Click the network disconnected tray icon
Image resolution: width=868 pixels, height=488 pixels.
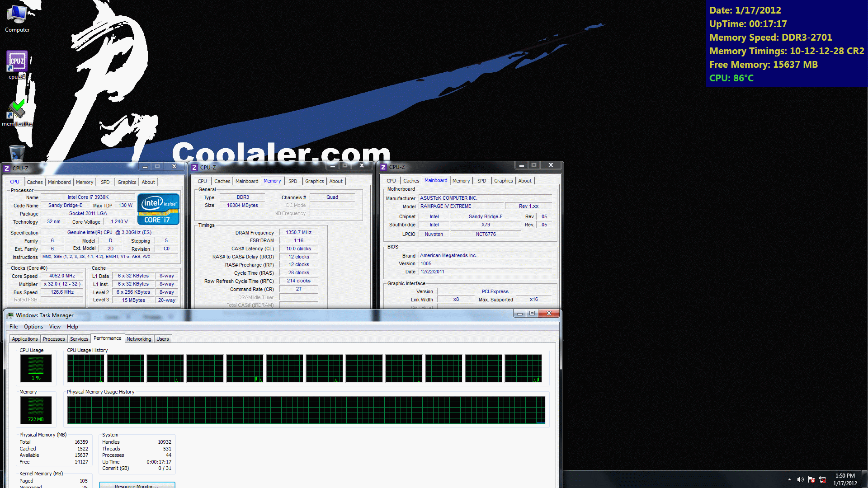pos(822,479)
